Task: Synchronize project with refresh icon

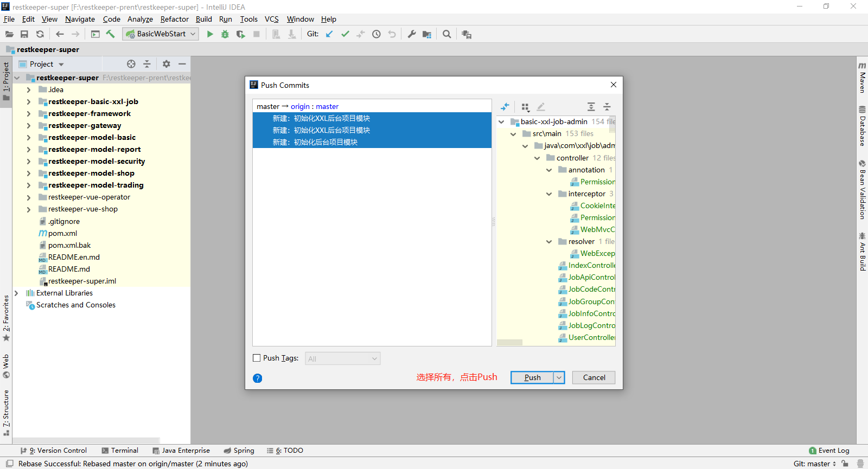Action: pyautogui.click(x=40, y=34)
